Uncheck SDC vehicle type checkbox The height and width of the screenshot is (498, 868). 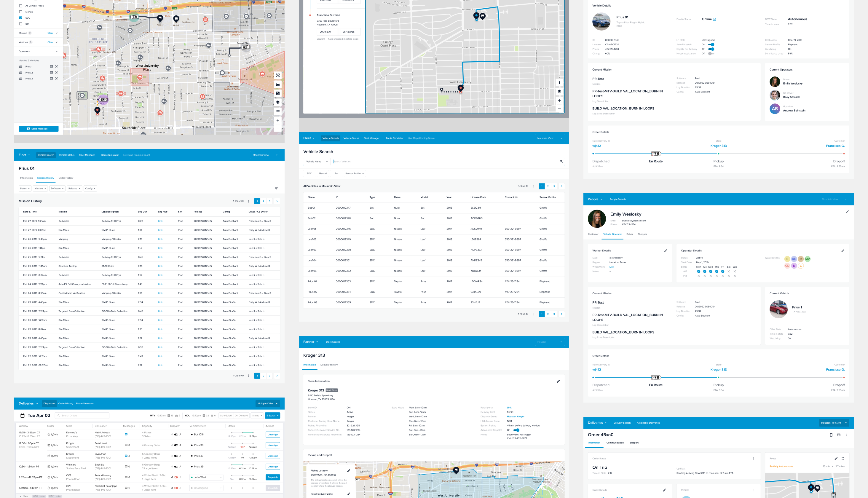pyautogui.click(x=20, y=18)
